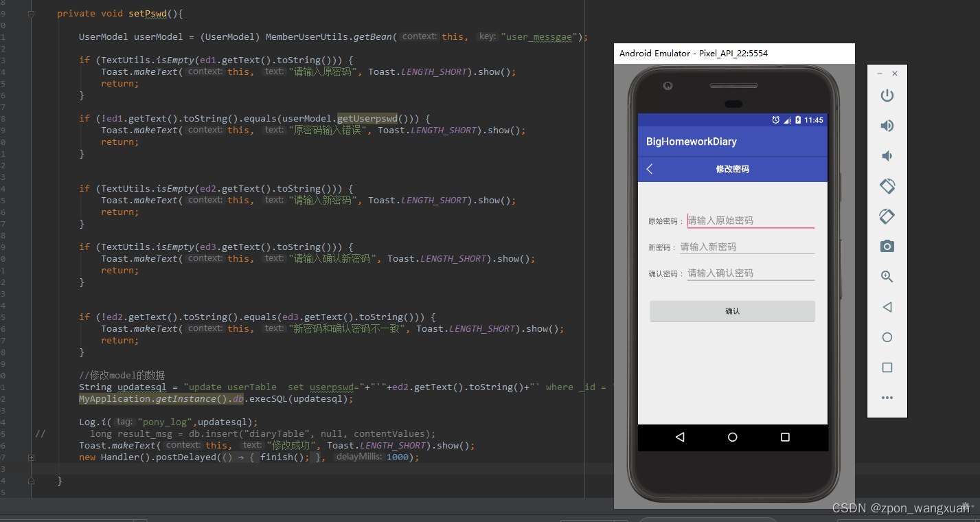Take a screenshot with the camera icon
Screen dimensions: 980x522
point(887,246)
